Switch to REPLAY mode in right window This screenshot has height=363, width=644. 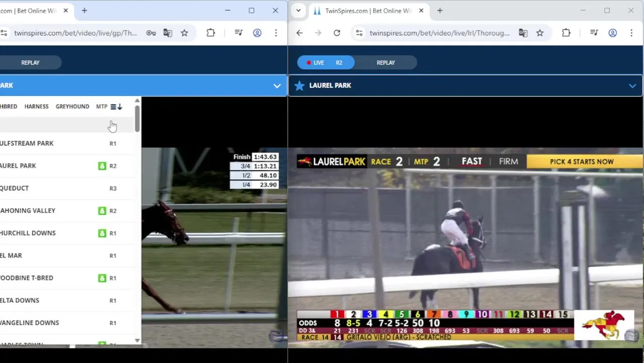pyautogui.click(x=386, y=63)
